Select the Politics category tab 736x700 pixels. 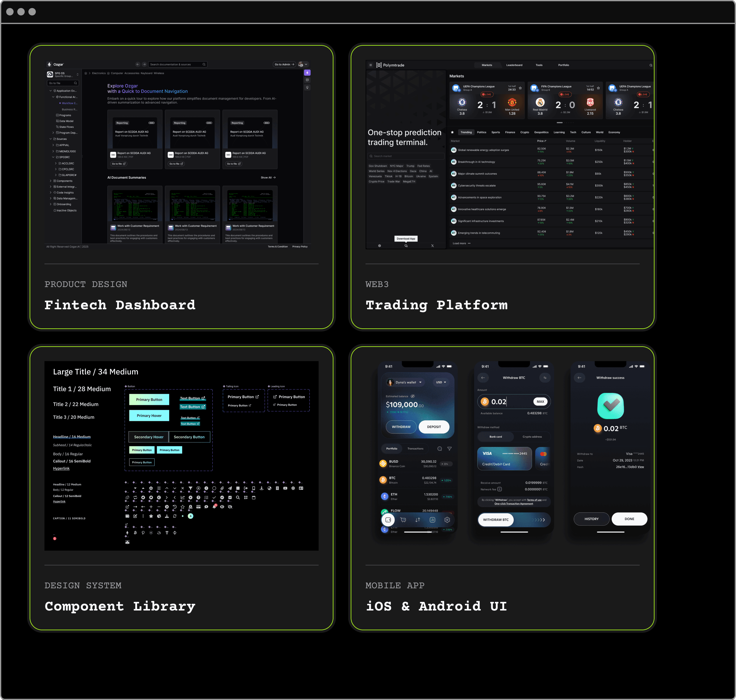pos(482,132)
